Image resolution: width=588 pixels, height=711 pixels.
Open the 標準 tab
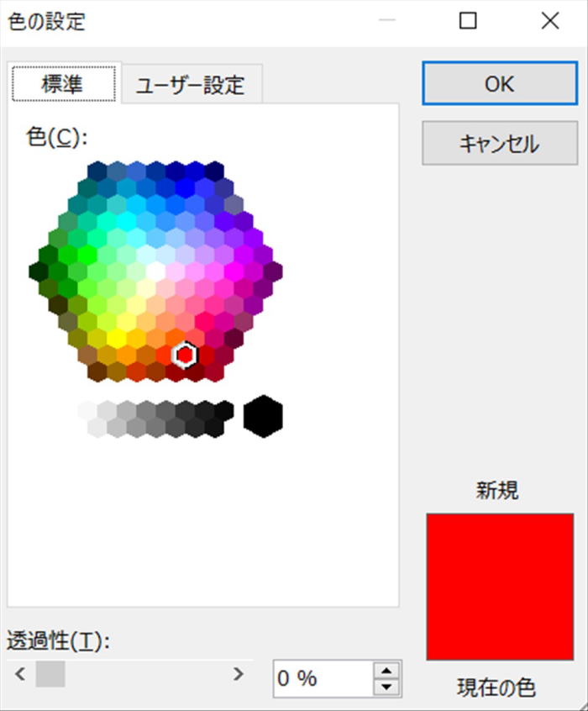(x=64, y=83)
